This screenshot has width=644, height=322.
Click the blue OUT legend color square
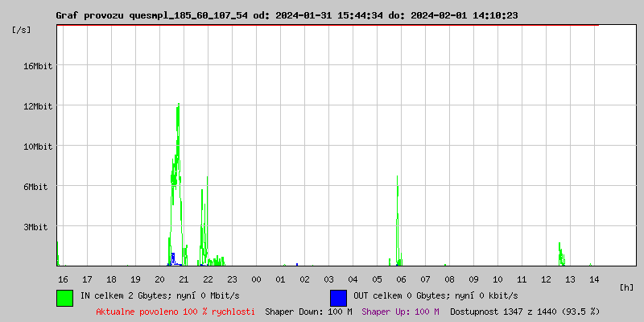pyautogui.click(x=338, y=297)
